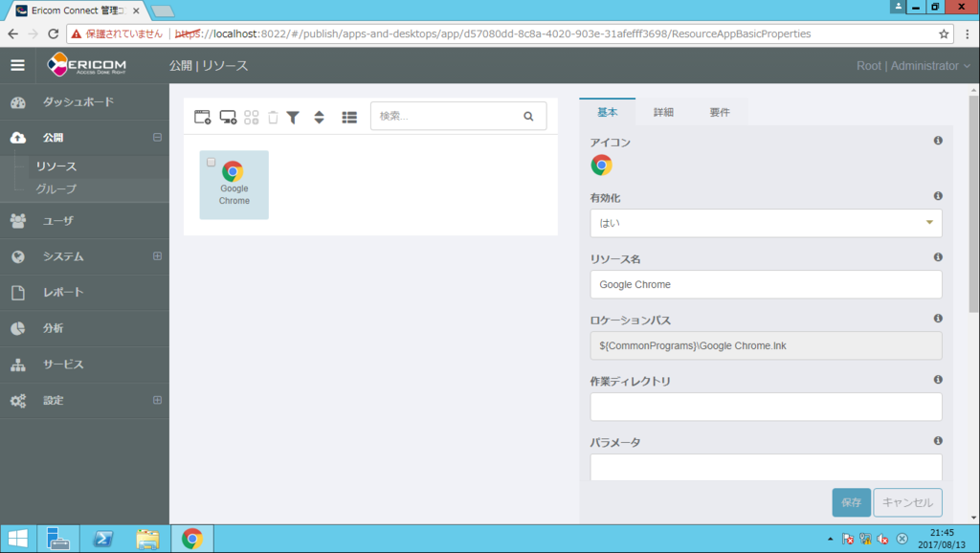The height and width of the screenshot is (553, 980).
Task: Switch to list view
Action: 349,117
